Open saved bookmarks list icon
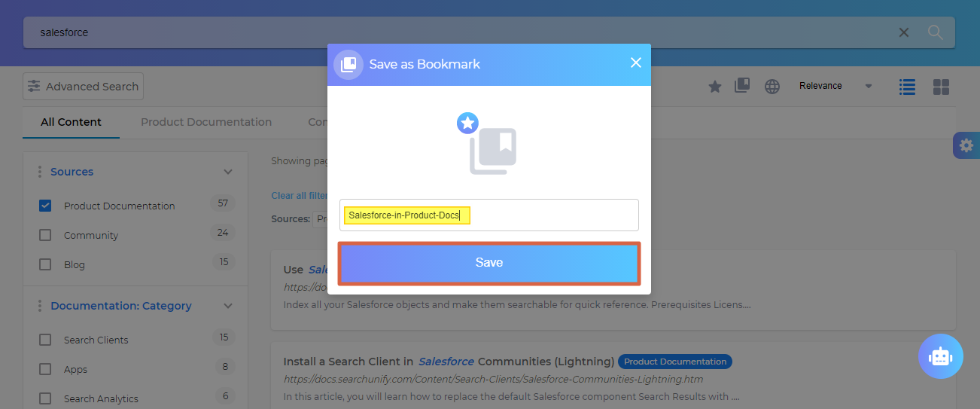Viewport: 980px width, 409px height. 742,86
